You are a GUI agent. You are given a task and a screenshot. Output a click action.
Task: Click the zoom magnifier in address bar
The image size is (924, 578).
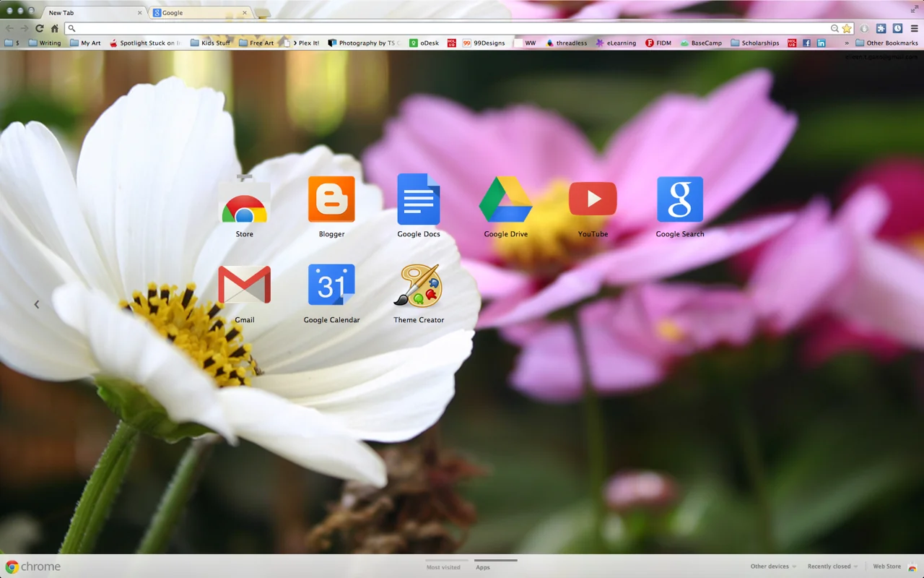(x=834, y=28)
